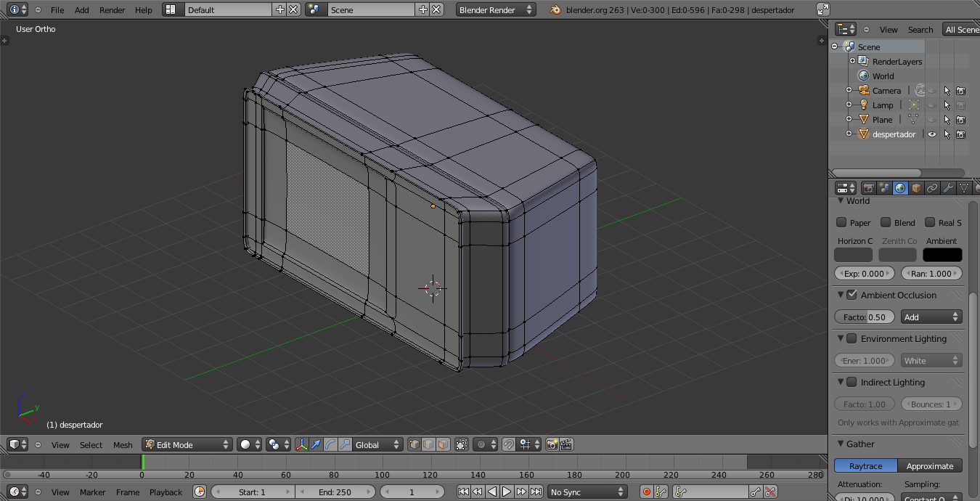Open the Mesh menu in 3D view

click(123, 445)
